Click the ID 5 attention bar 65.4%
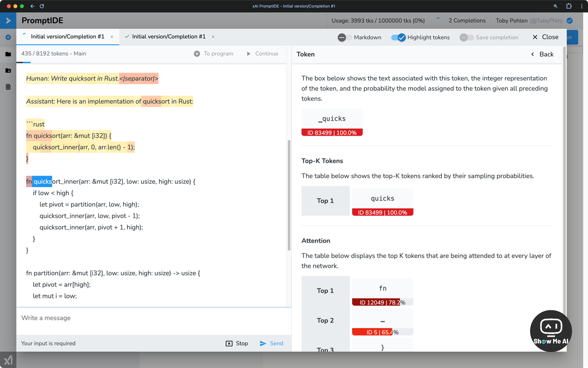The width and height of the screenshot is (588, 368). (383, 332)
